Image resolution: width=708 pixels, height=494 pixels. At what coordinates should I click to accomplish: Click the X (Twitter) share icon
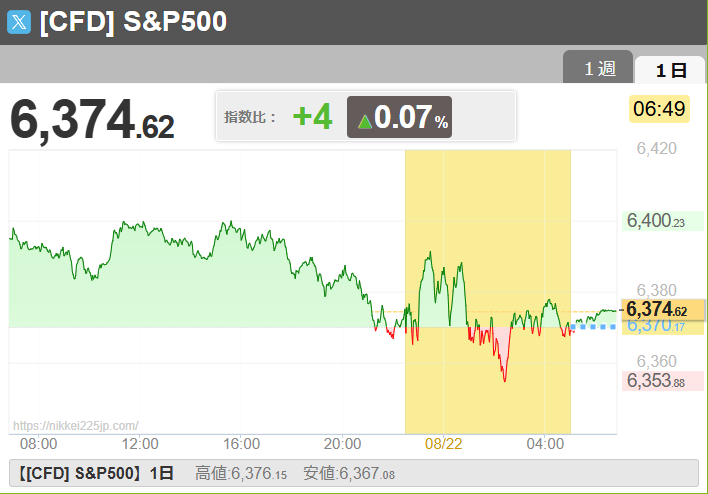[x=19, y=22]
